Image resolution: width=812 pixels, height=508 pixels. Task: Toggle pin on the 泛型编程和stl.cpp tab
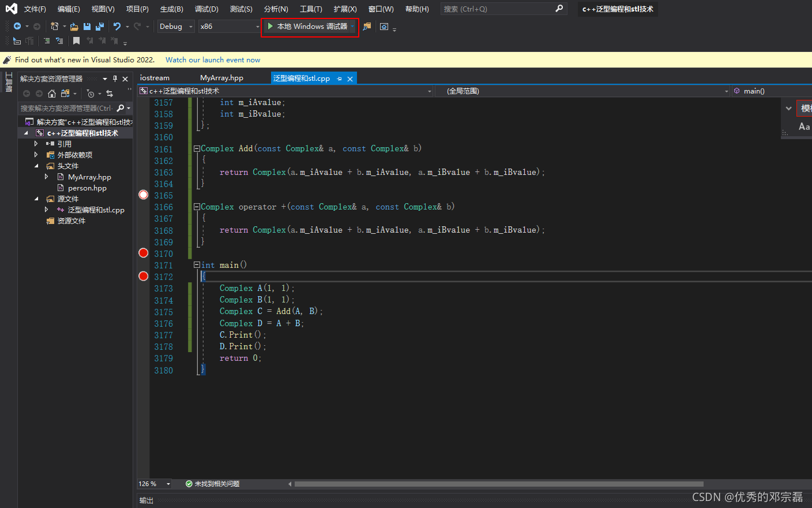point(340,79)
